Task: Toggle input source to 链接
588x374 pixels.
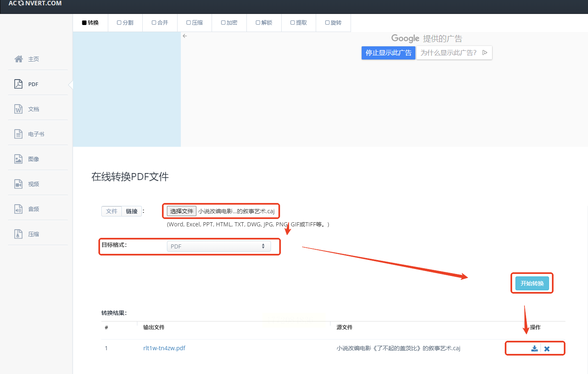Action: (132, 211)
